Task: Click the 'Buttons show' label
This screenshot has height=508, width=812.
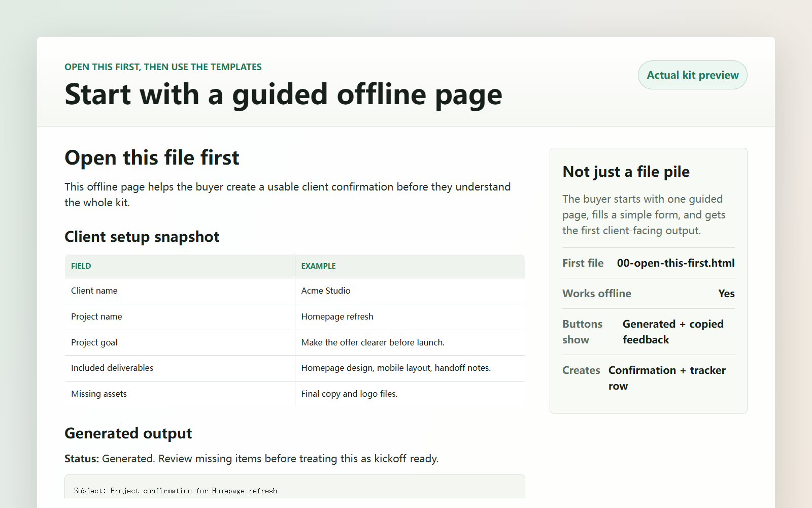Action: 582,332
